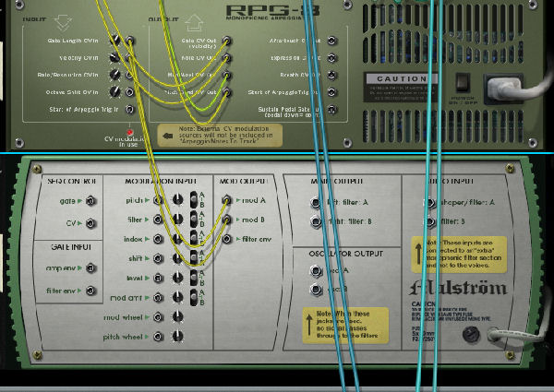Click the Gate Input amp env jack
The height and width of the screenshot is (392, 554).
pos(90,268)
